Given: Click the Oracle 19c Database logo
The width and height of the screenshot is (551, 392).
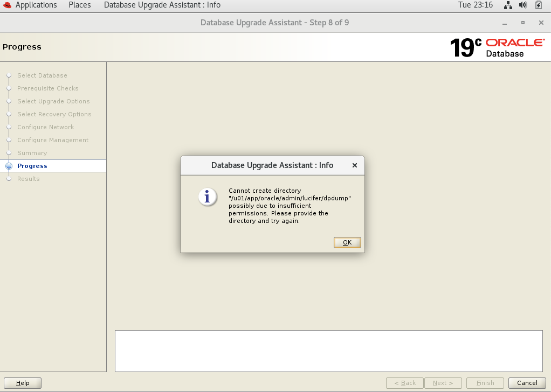Looking at the screenshot, I should (x=497, y=47).
